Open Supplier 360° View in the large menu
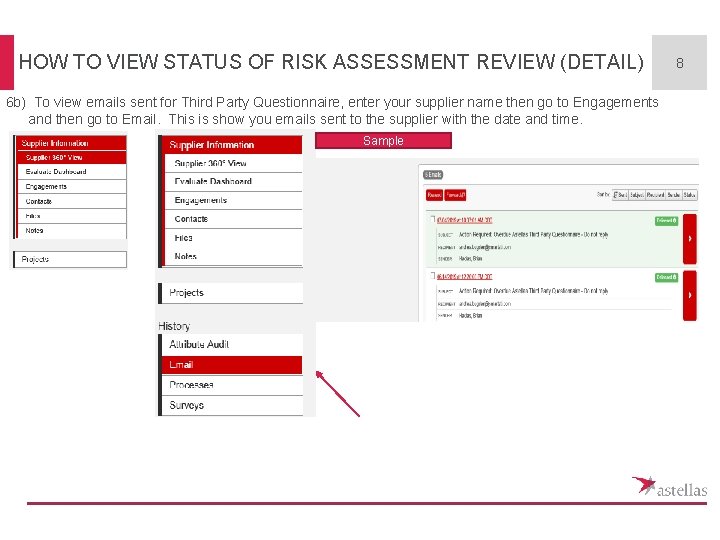 tap(233, 163)
